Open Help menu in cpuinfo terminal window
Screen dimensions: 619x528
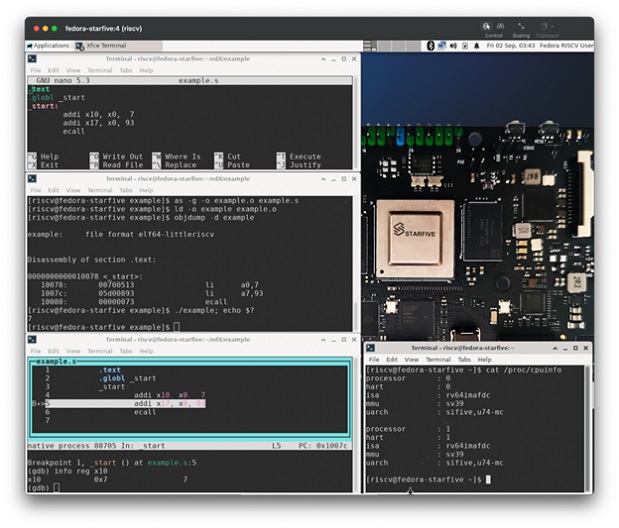tap(484, 360)
